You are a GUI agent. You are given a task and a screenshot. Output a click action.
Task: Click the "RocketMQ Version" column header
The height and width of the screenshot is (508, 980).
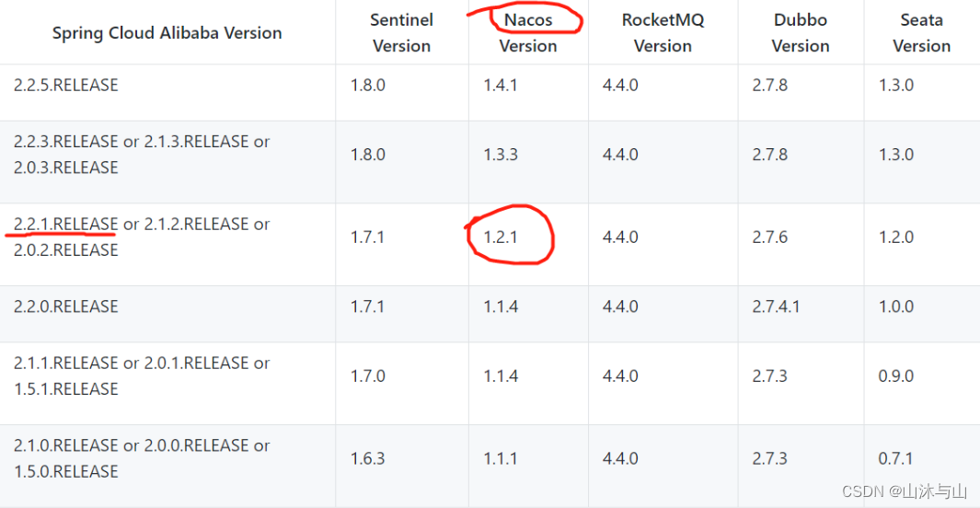click(x=663, y=32)
